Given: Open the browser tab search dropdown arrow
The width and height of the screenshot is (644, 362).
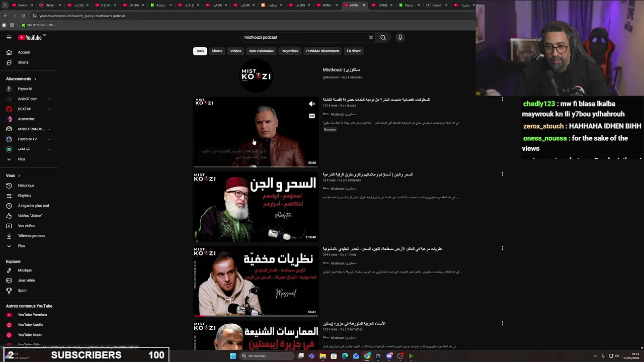Looking at the screenshot, I should click(5, 5).
